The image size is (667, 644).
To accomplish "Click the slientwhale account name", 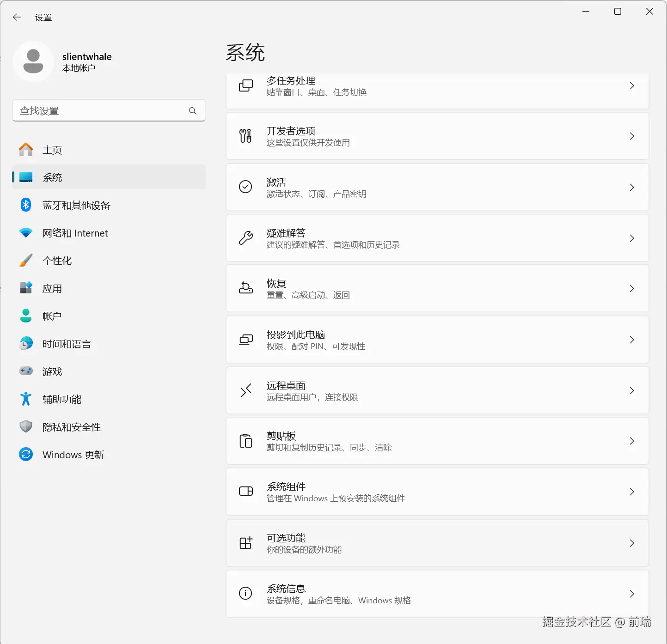I will [87, 56].
